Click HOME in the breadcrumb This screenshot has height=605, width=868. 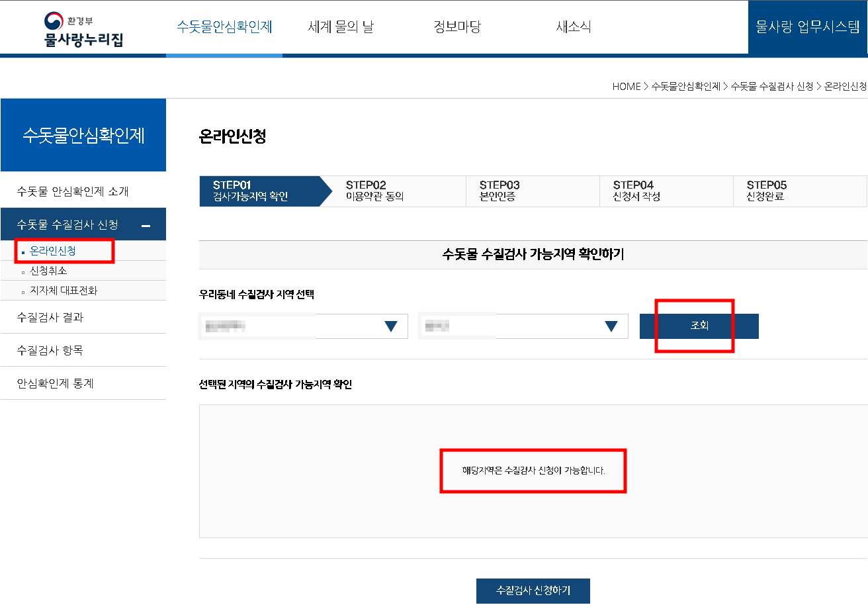click(627, 86)
